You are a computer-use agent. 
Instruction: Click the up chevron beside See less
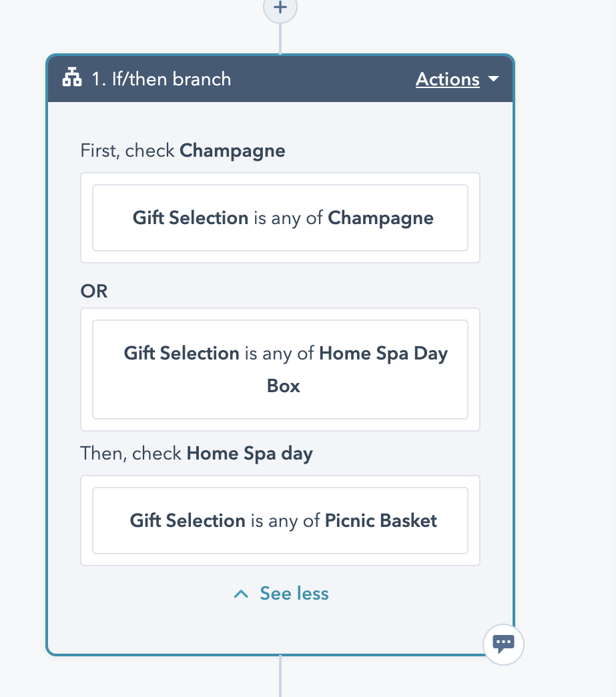[x=241, y=594]
